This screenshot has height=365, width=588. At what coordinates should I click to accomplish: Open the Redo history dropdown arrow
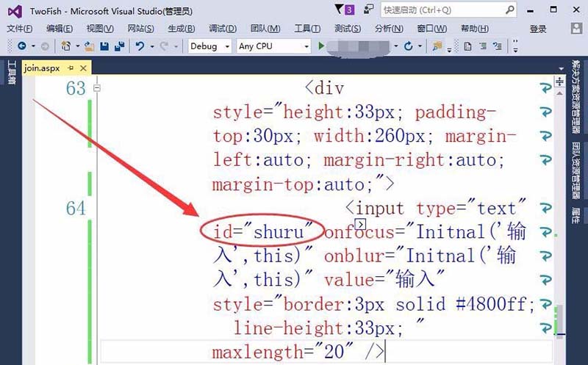pyautogui.click(x=176, y=46)
